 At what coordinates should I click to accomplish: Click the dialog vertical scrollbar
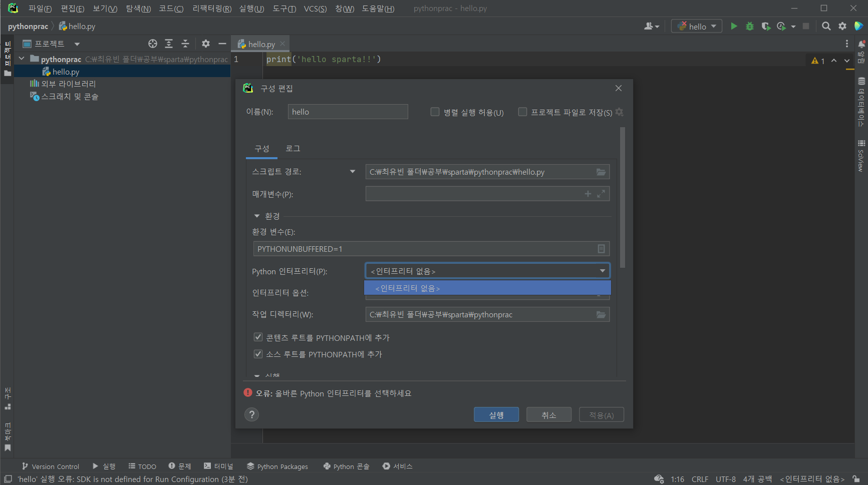pyautogui.click(x=623, y=197)
